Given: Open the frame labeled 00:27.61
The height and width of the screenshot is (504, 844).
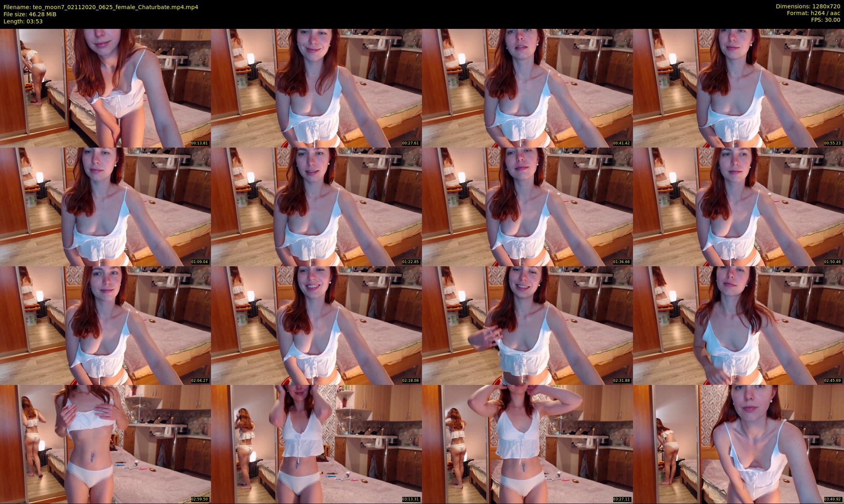Looking at the screenshot, I should click(x=316, y=88).
